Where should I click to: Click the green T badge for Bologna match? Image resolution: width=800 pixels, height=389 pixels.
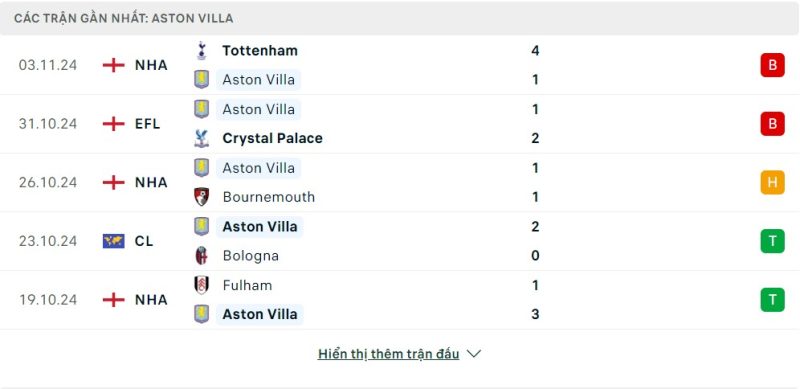click(x=772, y=241)
